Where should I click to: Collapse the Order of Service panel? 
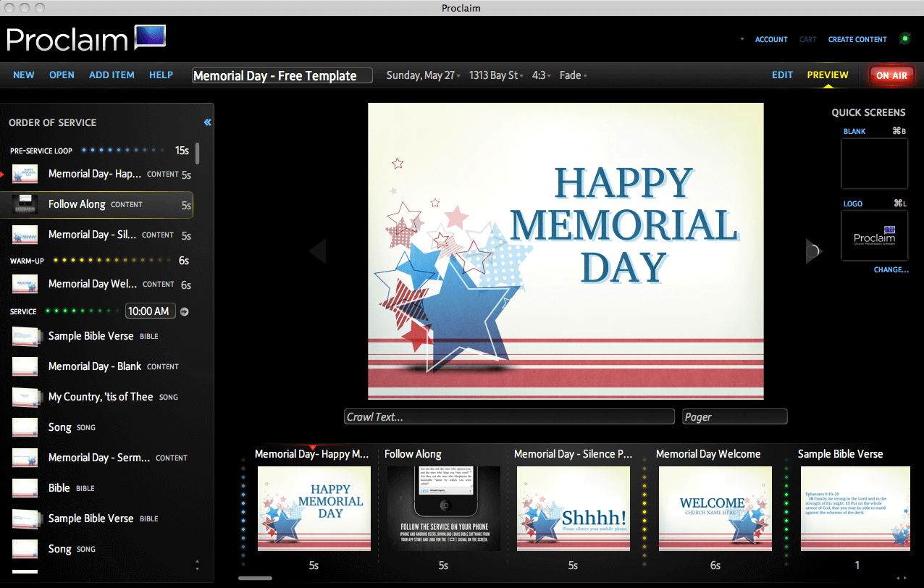(207, 122)
